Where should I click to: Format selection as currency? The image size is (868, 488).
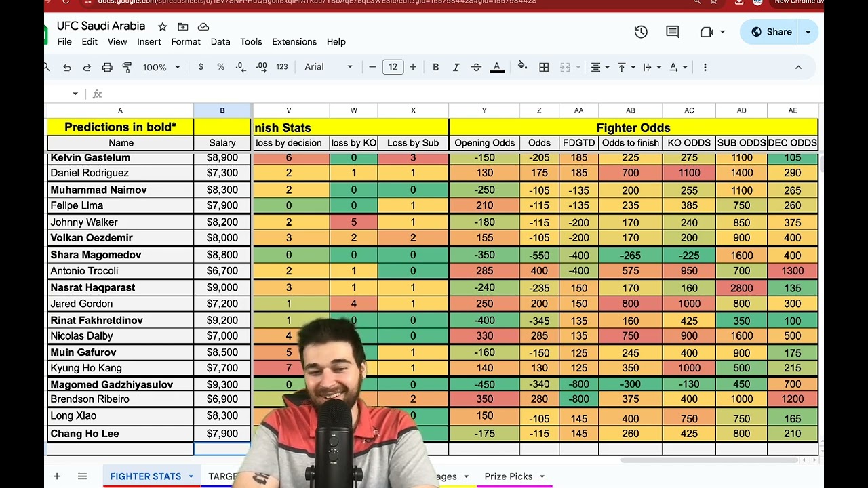(201, 67)
